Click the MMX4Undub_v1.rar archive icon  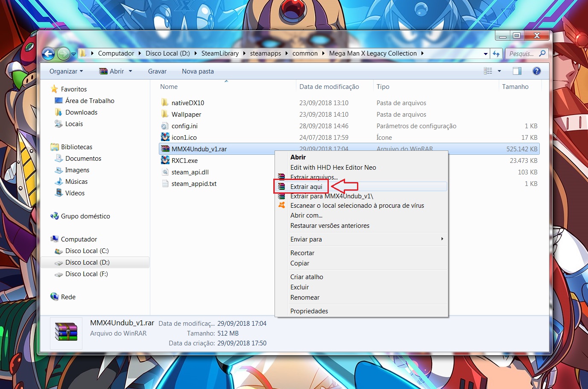[x=165, y=149]
